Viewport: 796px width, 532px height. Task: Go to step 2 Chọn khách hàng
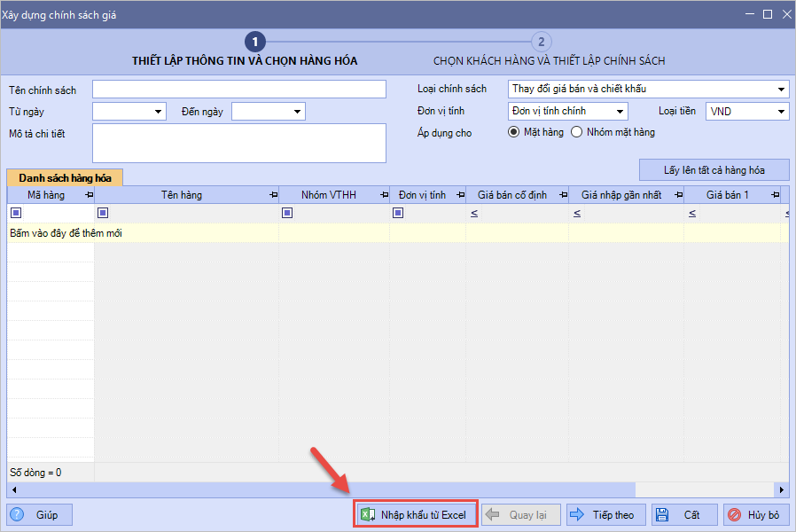pyautogui.click(x=541, y=42)
